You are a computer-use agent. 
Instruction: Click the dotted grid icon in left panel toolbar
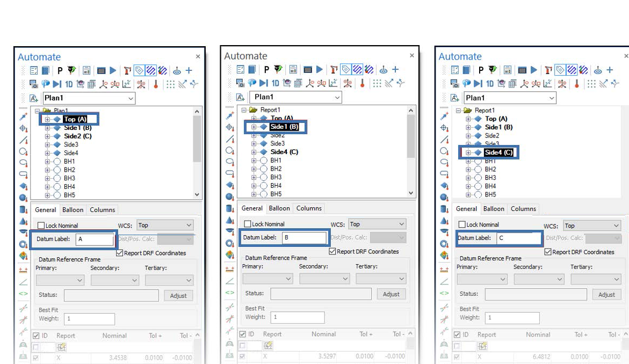coord(170,84)
